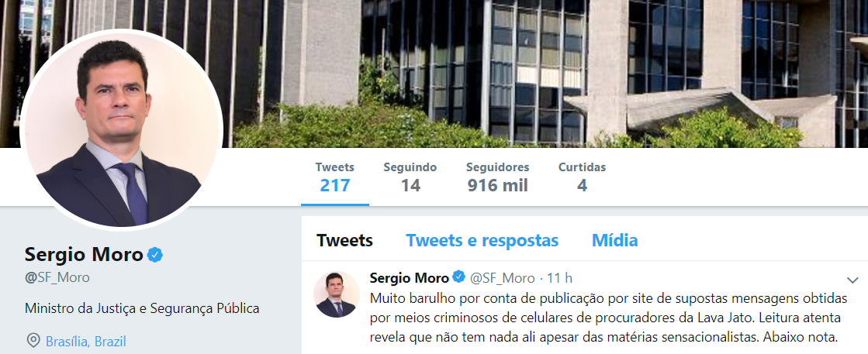Click the verified badge beside the profile name
This screenshot has height=354, width=868.
point(155,255)
